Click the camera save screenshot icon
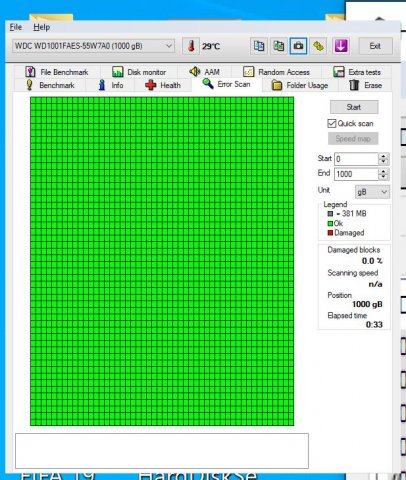The image size is (406, 480). [298, 46]
